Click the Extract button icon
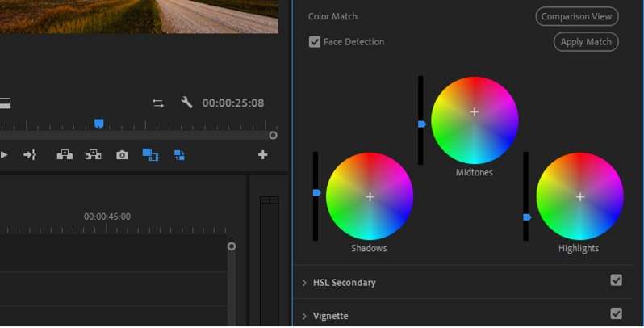Screen dimensions: 644x328 pos(94,155)
